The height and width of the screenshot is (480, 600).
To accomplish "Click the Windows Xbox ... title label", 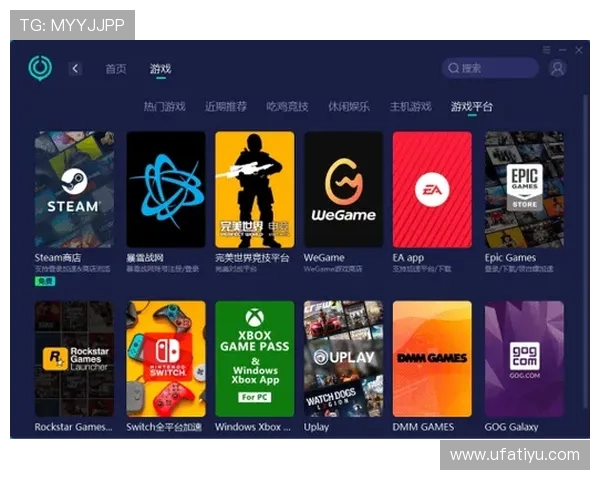I will pos(253,427).
